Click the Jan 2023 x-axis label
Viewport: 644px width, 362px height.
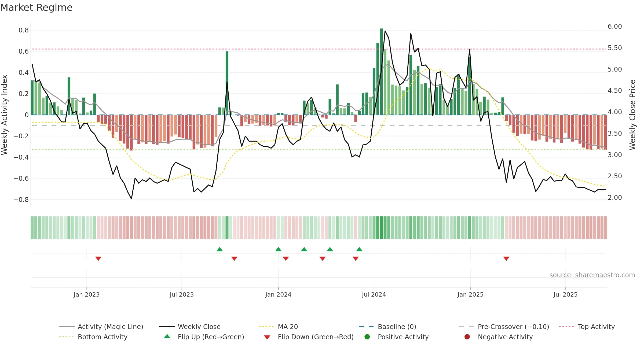87,294
